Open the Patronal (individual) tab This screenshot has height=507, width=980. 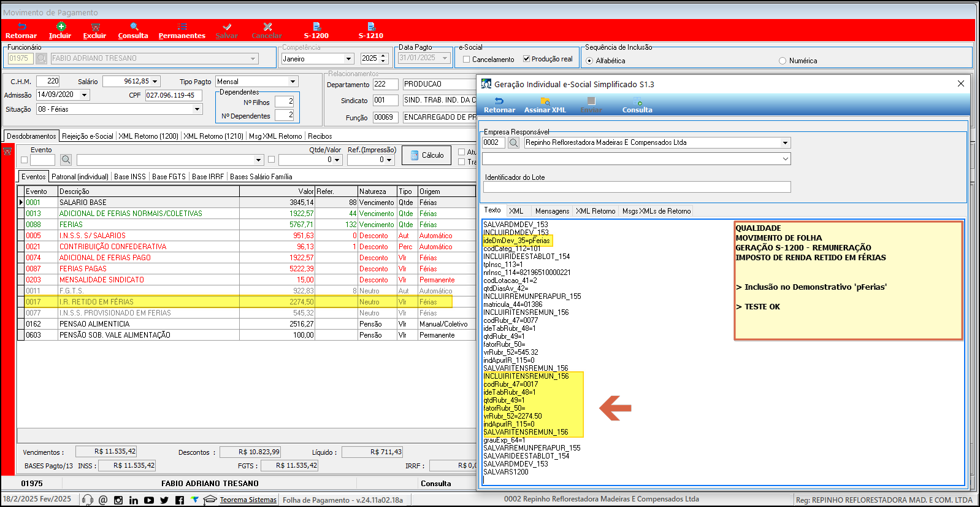80,177
